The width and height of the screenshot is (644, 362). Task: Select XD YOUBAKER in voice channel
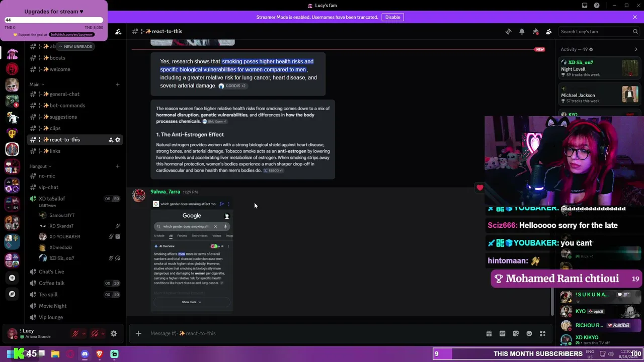click(79, 237)
